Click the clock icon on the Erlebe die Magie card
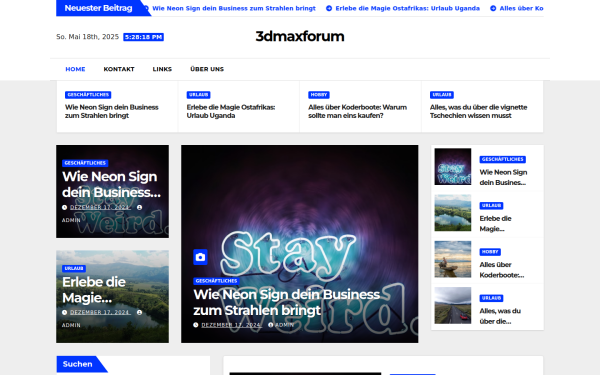Screen dimensions: 600x375 [64, 312]
